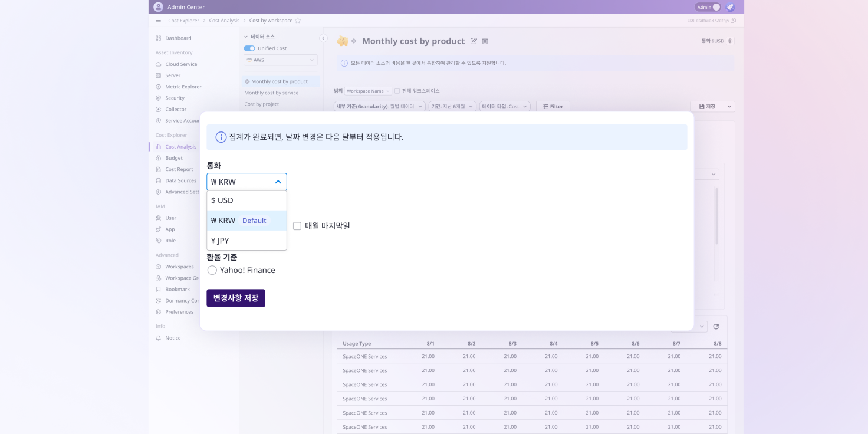Collapse the ₩ KRW currency dropdown
The image size is (868, 434).
point(278,182)
